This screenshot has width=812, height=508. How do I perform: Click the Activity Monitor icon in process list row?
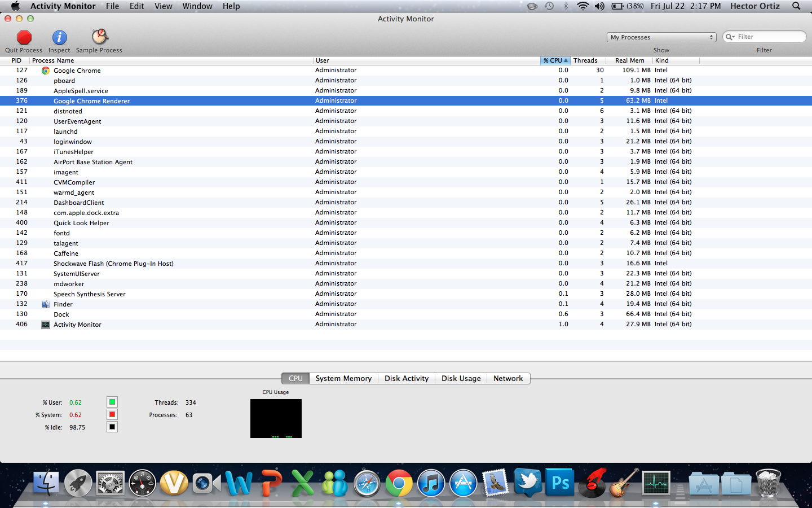pyautogui.click(x=46, y=325)
